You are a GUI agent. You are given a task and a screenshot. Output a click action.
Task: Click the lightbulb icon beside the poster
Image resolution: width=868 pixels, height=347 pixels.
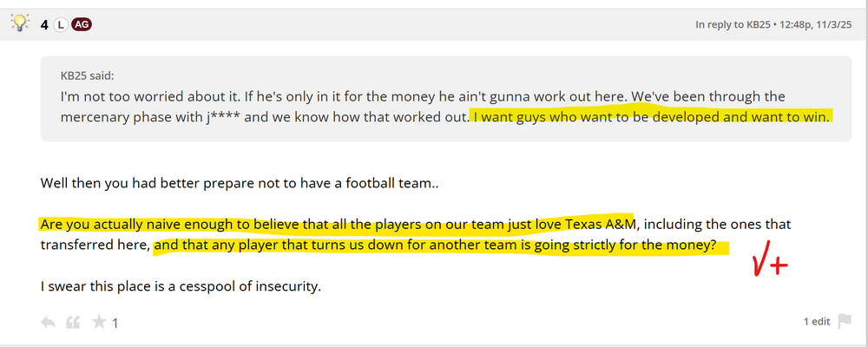(21, 24)
